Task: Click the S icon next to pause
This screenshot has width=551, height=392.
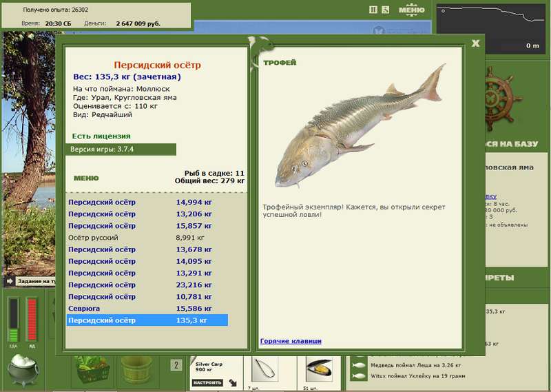Action: (x=386, y=10)
